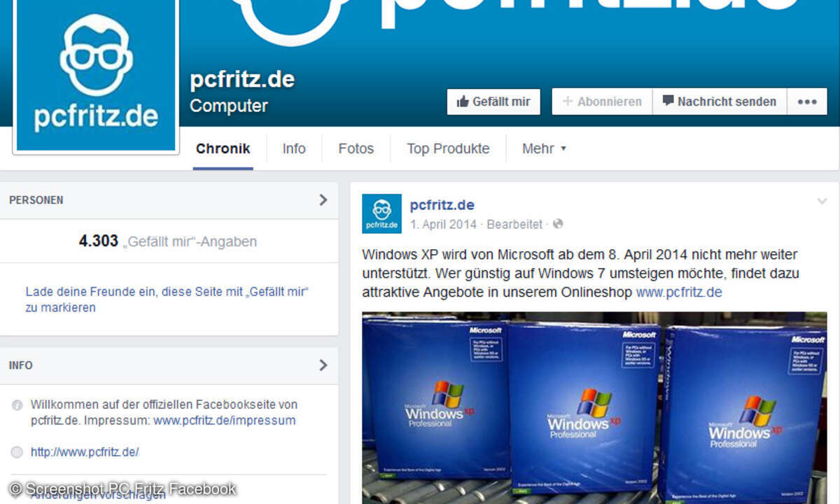Image resolution: width=840 pixels, height=504 pixels.
Task: Click the info bubble icon beside Willkommen
Action: coord(17,405)
